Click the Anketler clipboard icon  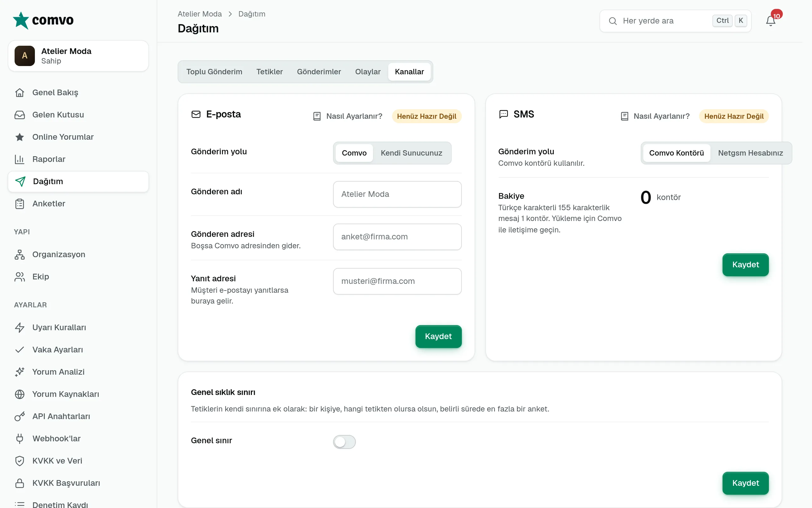point(20,204)
